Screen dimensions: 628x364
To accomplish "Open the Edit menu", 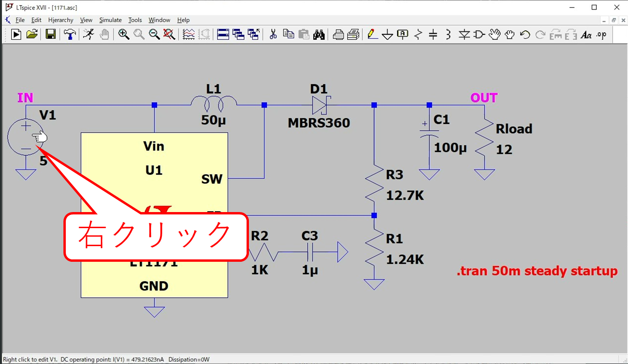I will pyautogui.click(x=36, y=20).
